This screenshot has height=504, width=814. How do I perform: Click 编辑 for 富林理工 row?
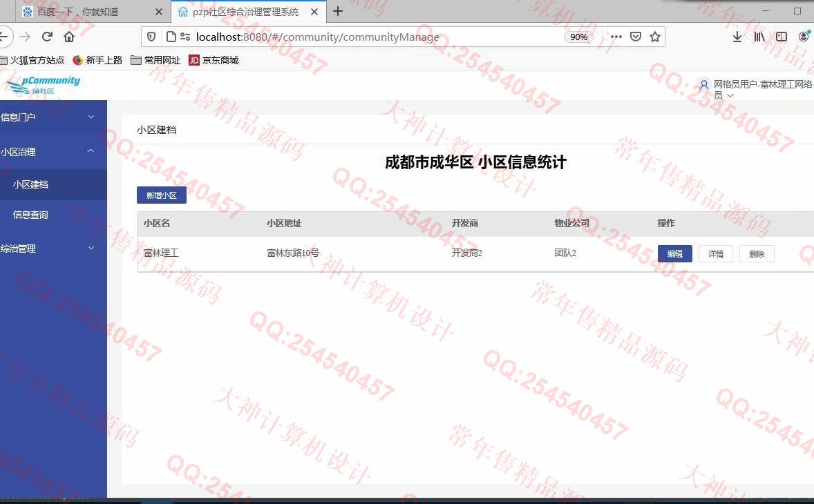(675, 253)
